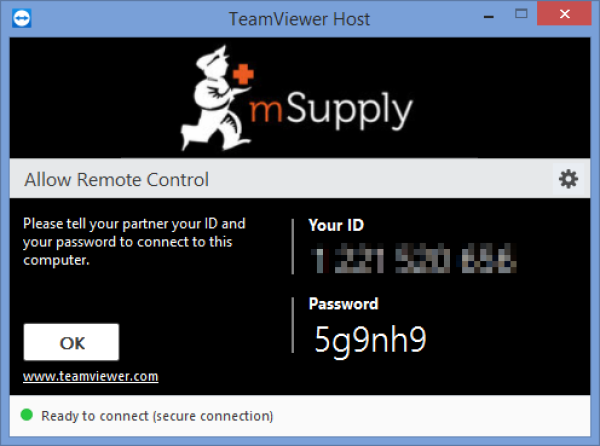Maximize the TeamViewer Host window
This screenshot has width=600, height=446.
pyautogui.click(x=524, y=17)
